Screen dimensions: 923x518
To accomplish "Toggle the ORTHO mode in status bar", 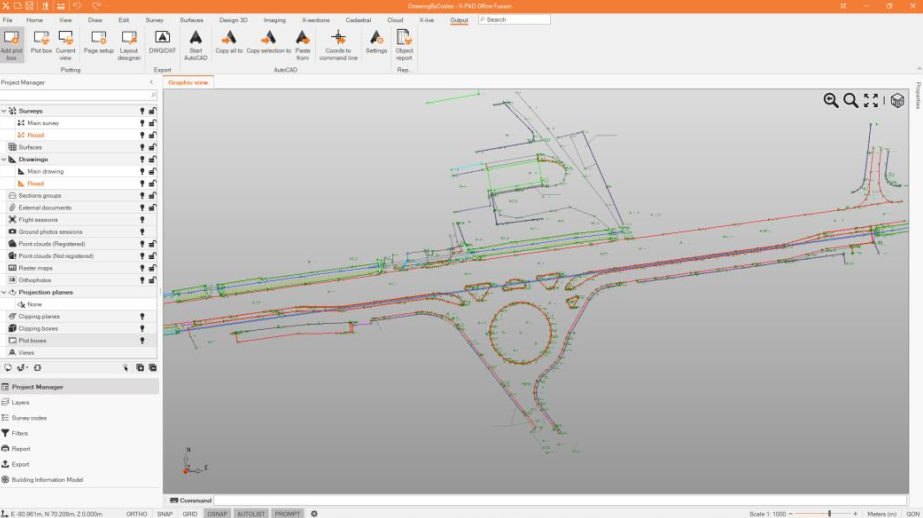I will coord(137,513).
